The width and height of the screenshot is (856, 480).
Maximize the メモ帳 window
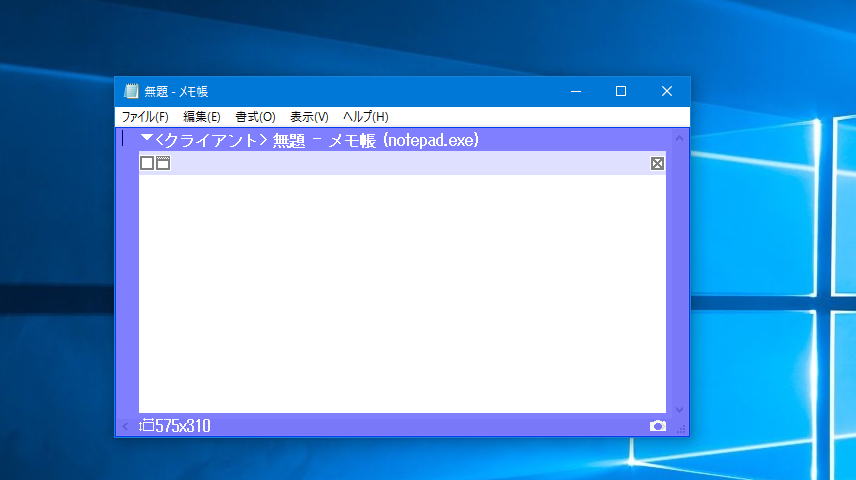[621, 91]
